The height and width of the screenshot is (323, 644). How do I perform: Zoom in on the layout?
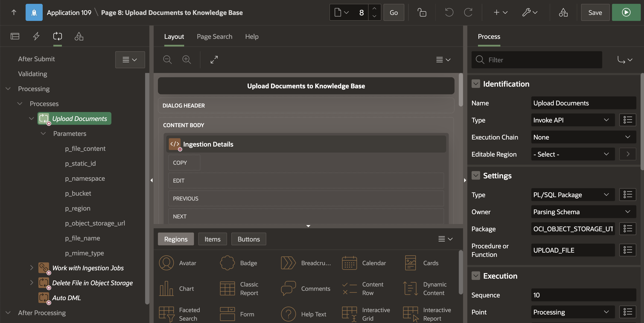[x=186, y=60]
